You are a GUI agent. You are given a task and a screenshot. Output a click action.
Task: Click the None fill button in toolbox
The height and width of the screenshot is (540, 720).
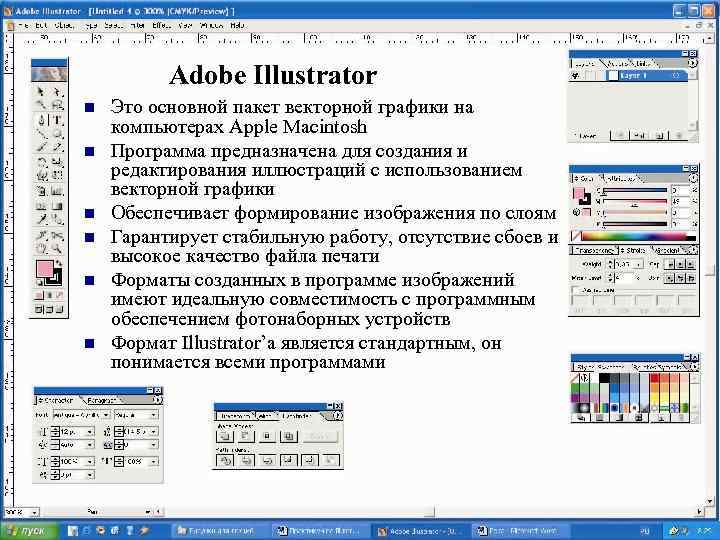pyautogui.click(x=59, y=296)
